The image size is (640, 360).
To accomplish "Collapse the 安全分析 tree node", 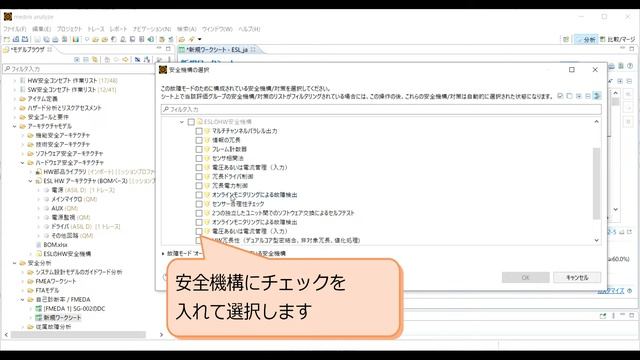I will 15,263.
